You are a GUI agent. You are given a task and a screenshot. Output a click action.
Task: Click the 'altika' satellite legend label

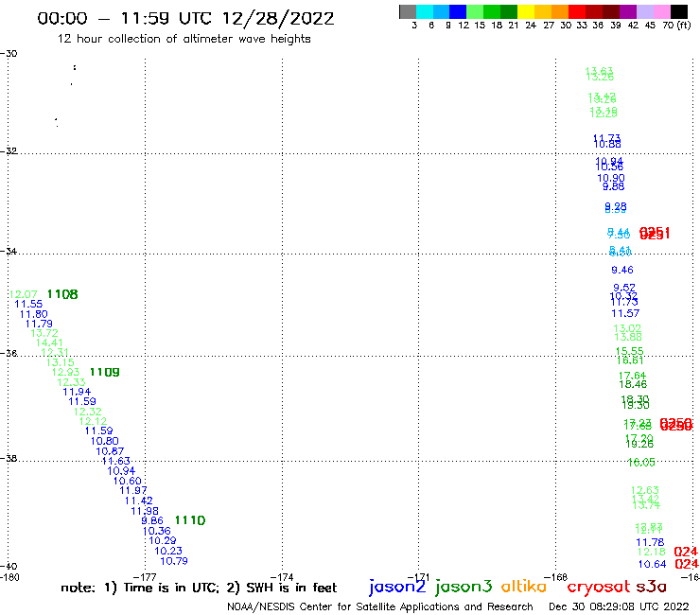coord(523,586)
